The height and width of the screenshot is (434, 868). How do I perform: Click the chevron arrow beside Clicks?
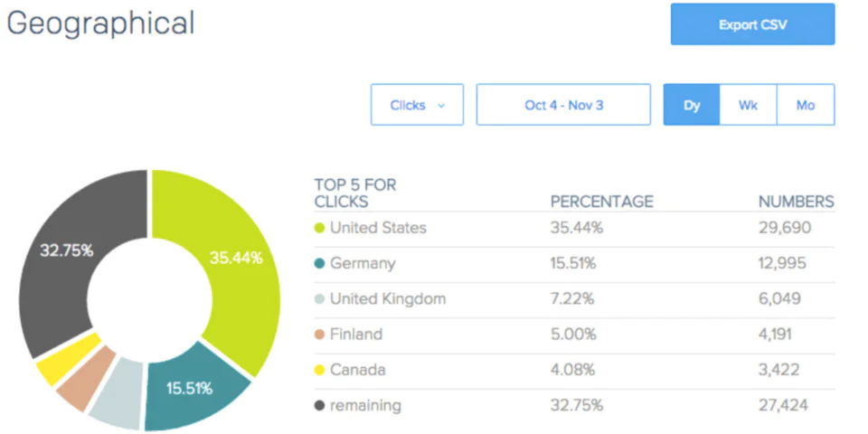pos(441,105)
